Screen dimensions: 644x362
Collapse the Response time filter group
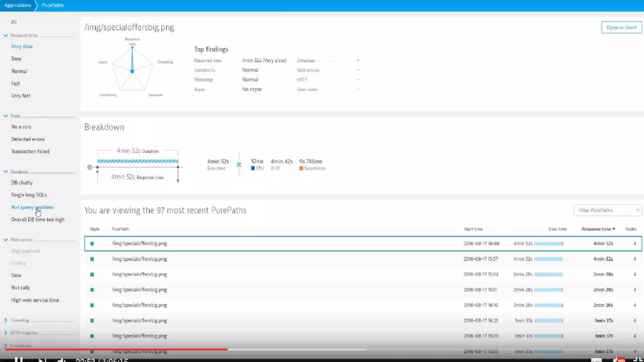[6, 36]
